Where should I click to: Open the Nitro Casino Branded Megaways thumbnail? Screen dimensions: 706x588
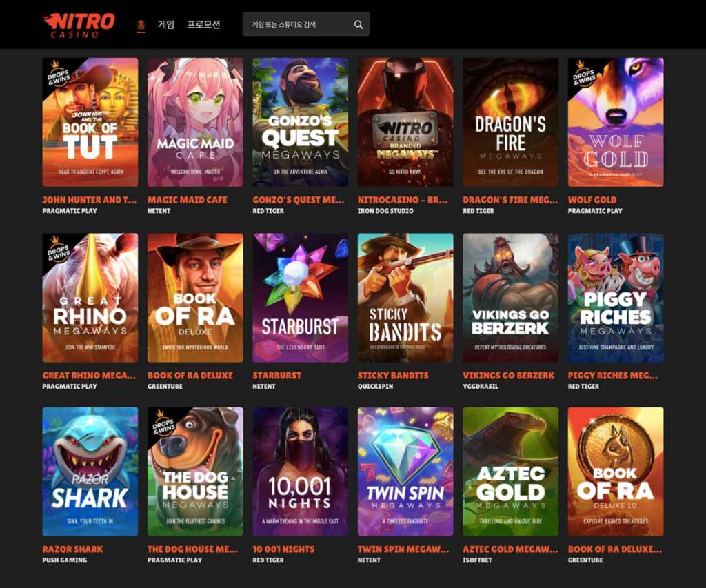coord(405,122)
